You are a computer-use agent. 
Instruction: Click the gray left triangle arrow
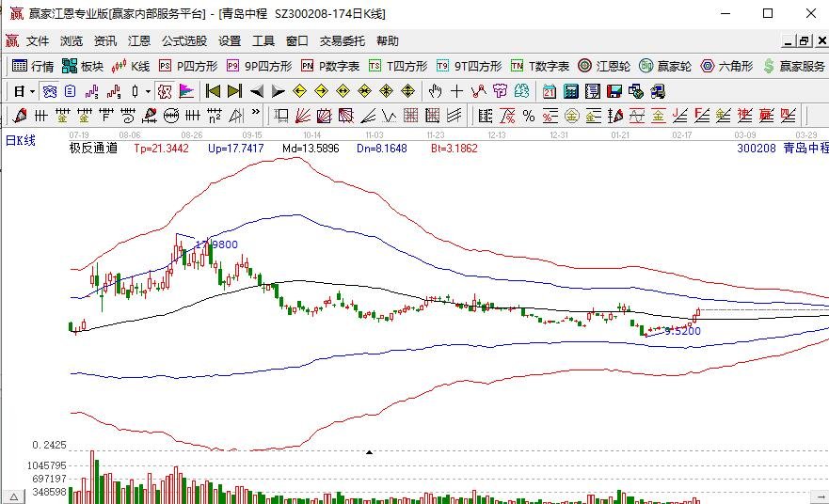tap(257, 92)
